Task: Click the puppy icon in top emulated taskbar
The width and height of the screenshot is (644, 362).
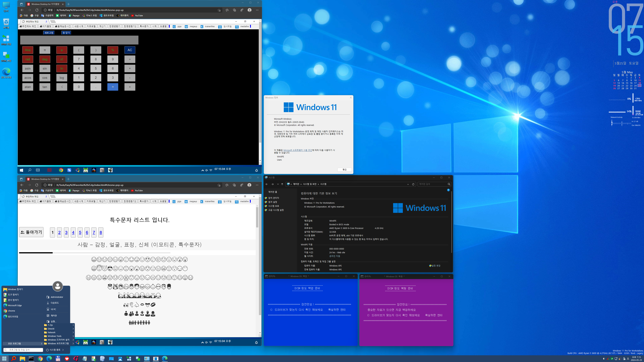Action: [x=102, y=170]
